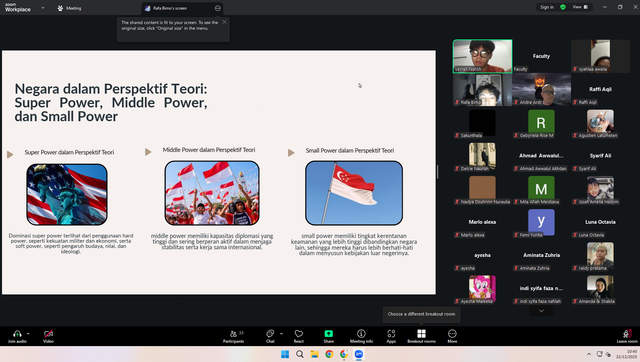Select Rafa Bimo's video tile
The width and height of the screenshot is (640, 362).
[x=482, y=89]
